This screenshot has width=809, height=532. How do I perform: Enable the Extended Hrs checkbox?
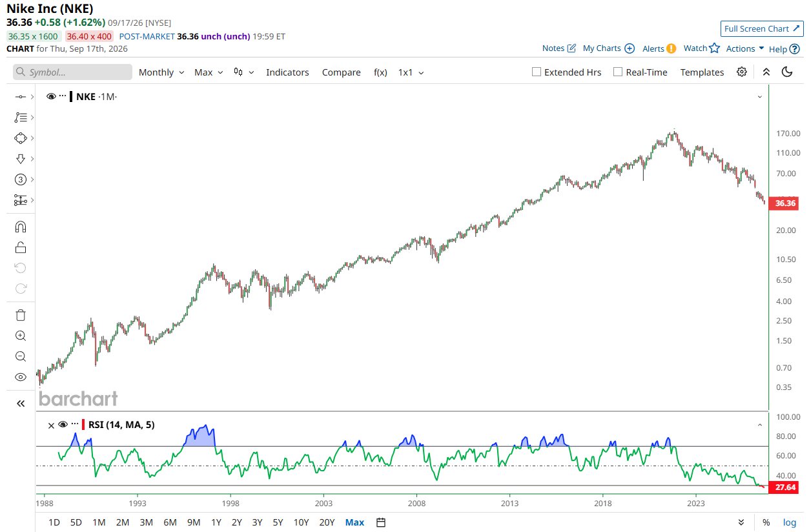pos(536,72)
